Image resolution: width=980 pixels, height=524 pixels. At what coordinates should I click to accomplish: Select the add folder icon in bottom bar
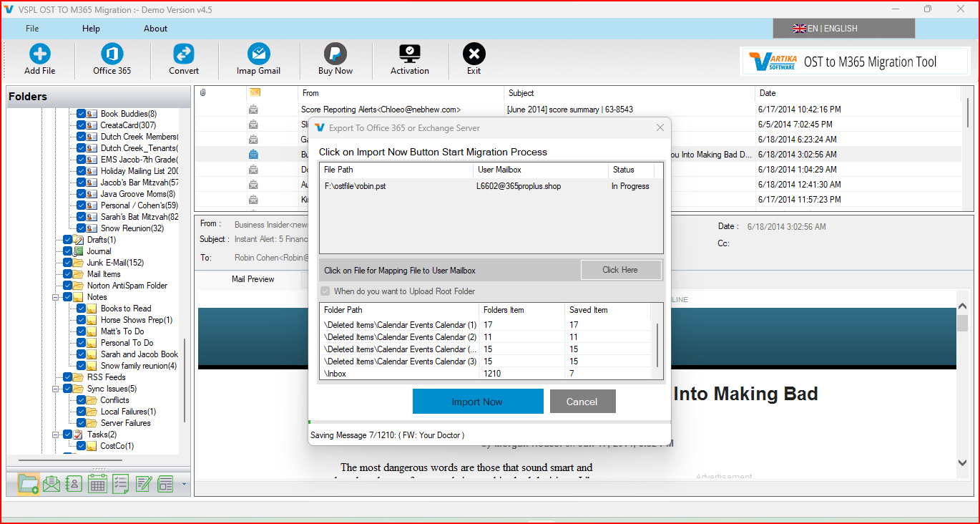point(29,484)
